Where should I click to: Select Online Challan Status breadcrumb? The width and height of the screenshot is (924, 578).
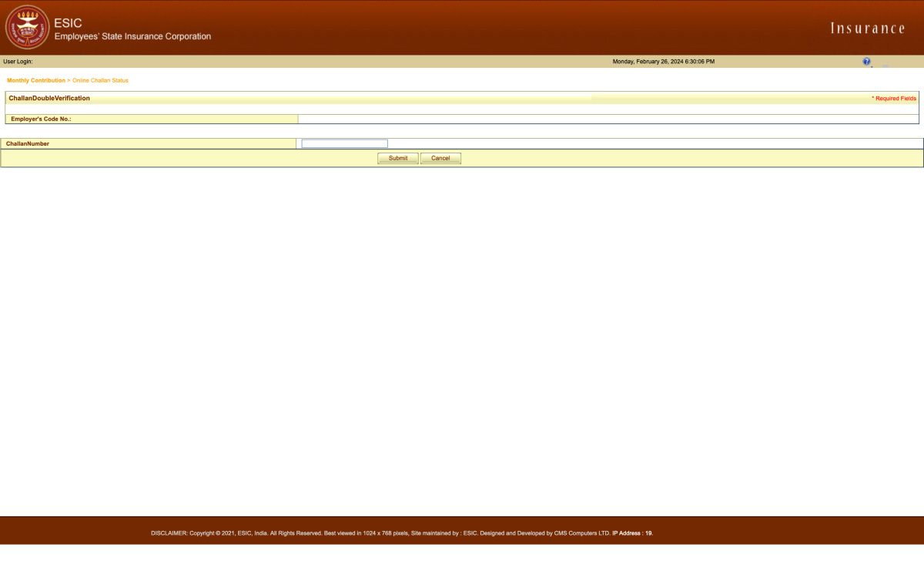(x=100, y=80)
